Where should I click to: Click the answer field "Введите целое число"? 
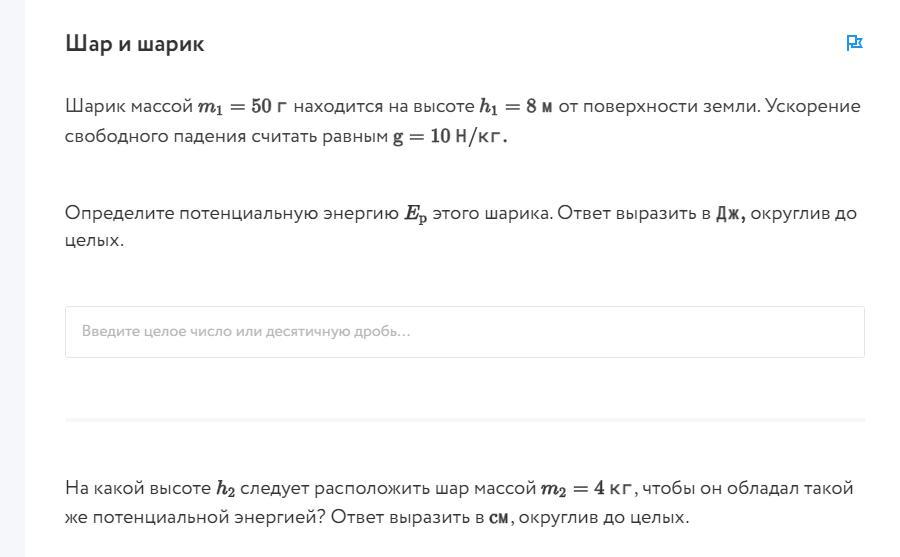tap(464, 332)
